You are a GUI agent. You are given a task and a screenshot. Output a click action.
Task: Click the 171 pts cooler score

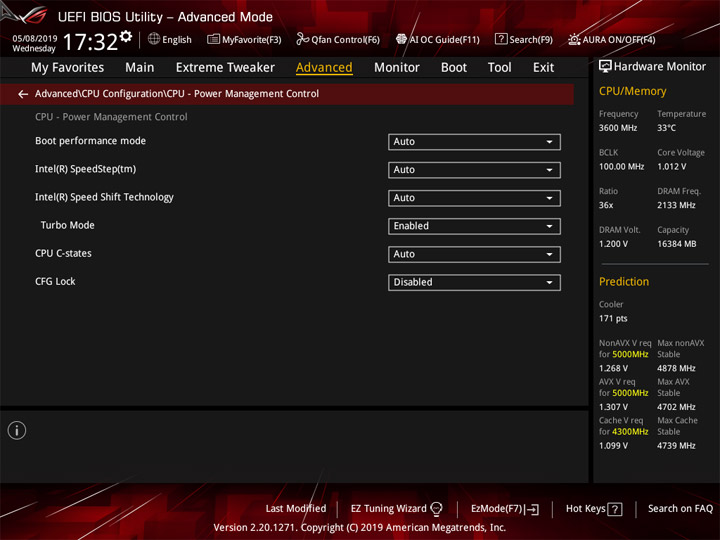(x=613, y=318)
